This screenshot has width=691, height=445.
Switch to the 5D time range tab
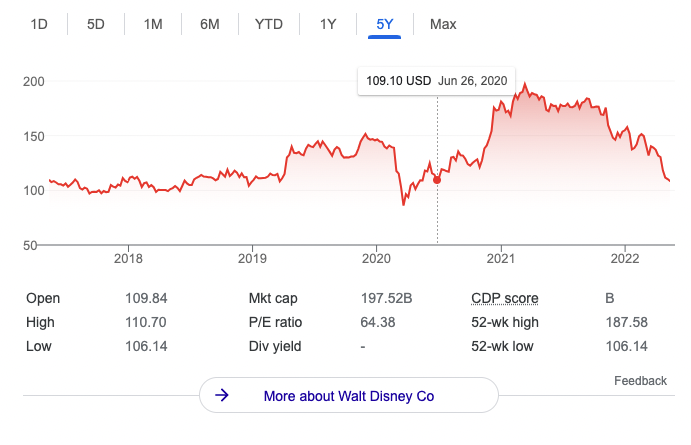tap(96, 24)
